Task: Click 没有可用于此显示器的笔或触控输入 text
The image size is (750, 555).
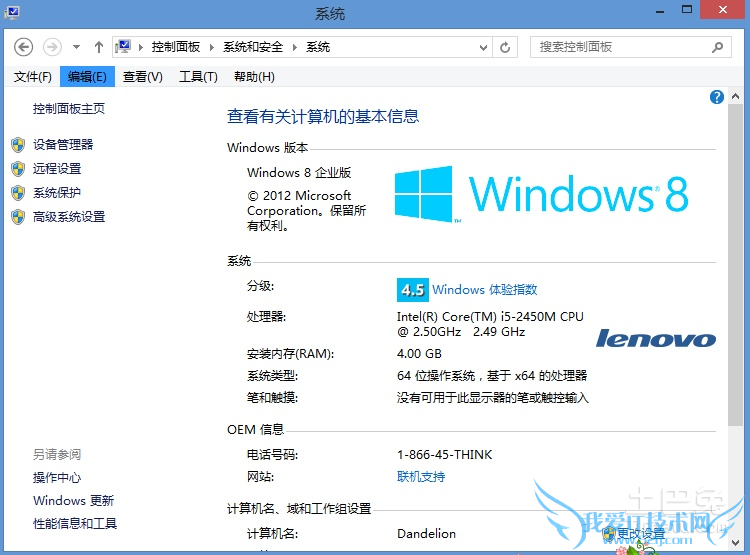Action: click(493, 398)
